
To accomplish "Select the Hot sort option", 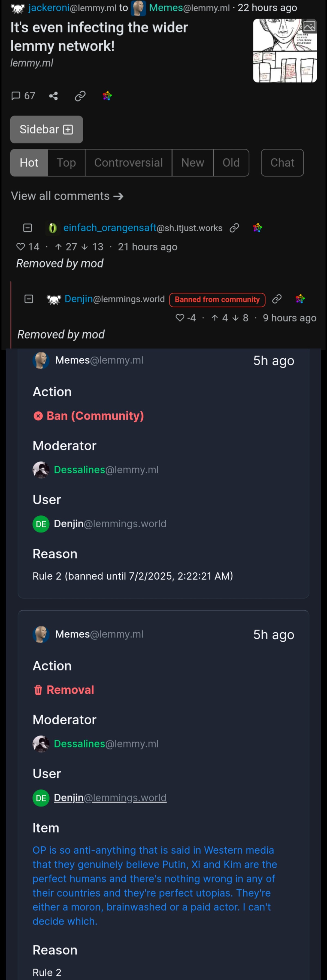I will point(29,163).
